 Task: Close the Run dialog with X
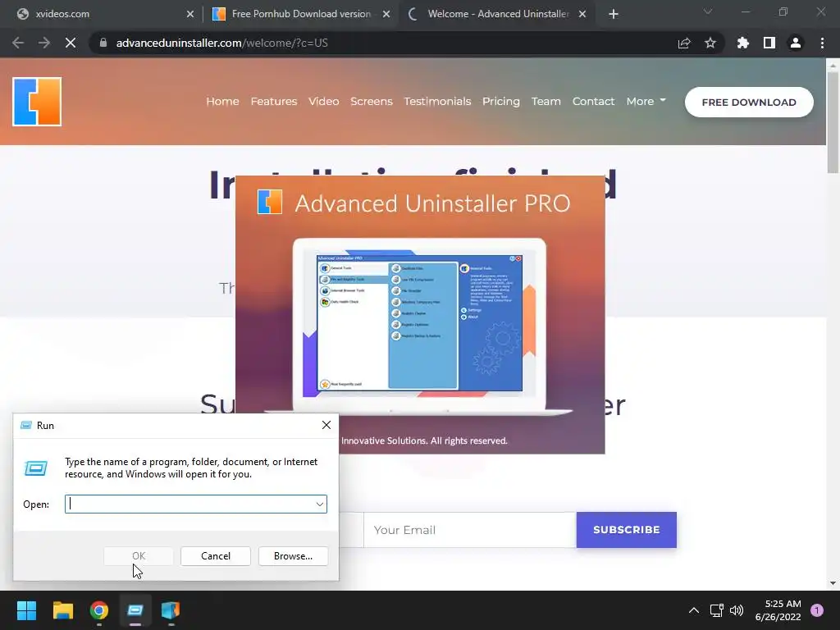326,426
